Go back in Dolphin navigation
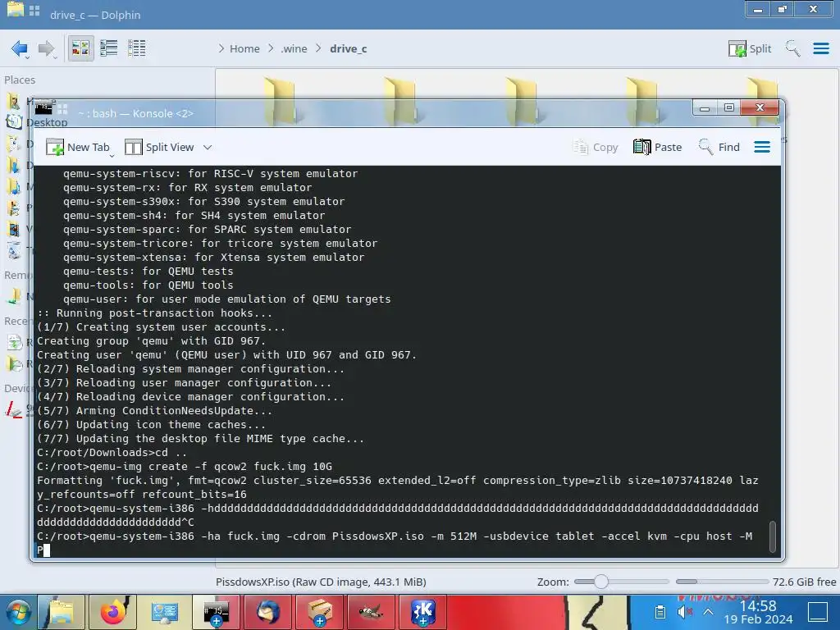Viewport: 840px width, 630px height. point(20,48)
